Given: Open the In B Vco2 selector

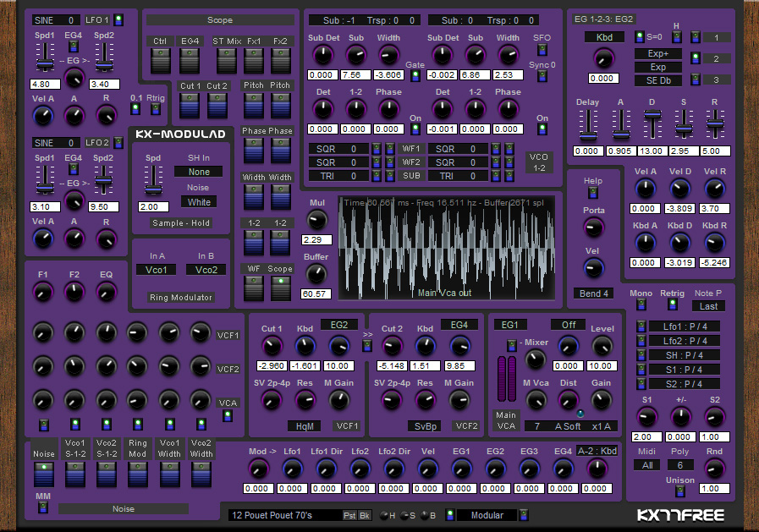Looking at the screenshot, I should [206, 270].
